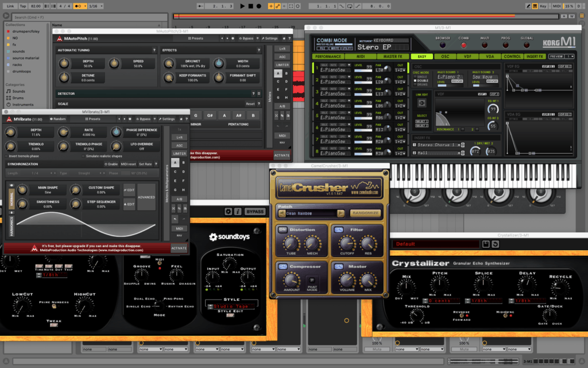588x368 pixels.
Task: Click the MULTI mode LED button in M1
Action: [x=485, y=45]
